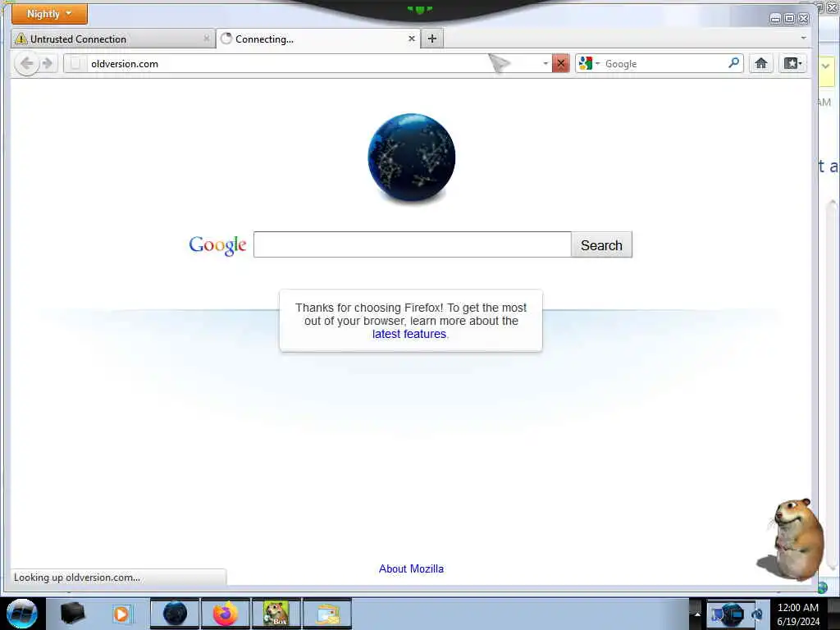
Task: Click the black box taskbar icon
Action: click(72, 614)
